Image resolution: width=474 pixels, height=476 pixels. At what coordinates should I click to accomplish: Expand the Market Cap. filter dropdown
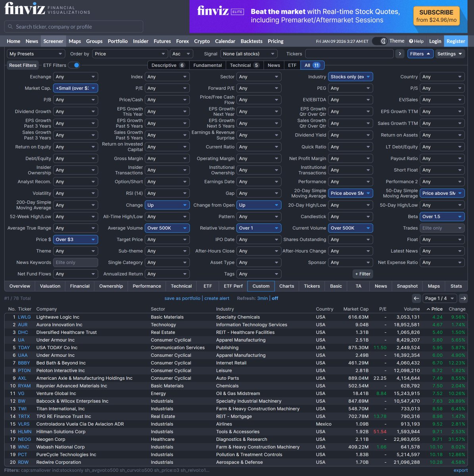pos(75,88)
